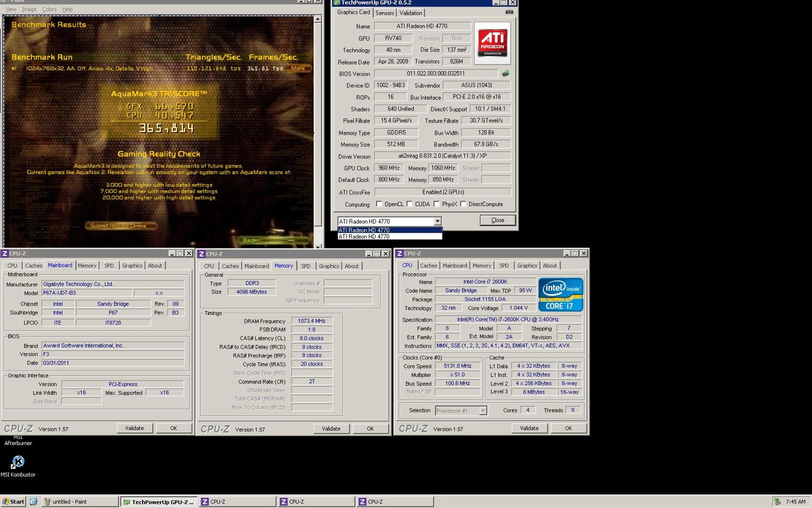Click the mainboard model P67A-UD7-B3 field

point(87,293)
